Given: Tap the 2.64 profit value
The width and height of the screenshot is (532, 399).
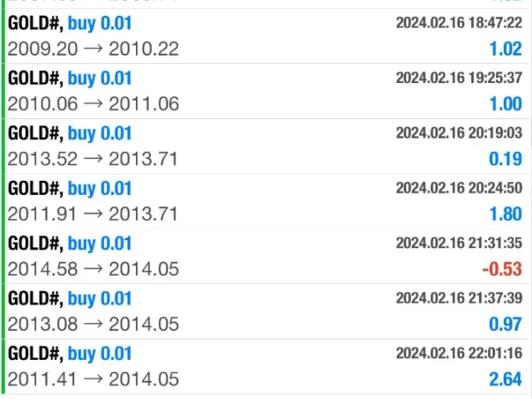Looking at the screenshot, I should (505, 379).
